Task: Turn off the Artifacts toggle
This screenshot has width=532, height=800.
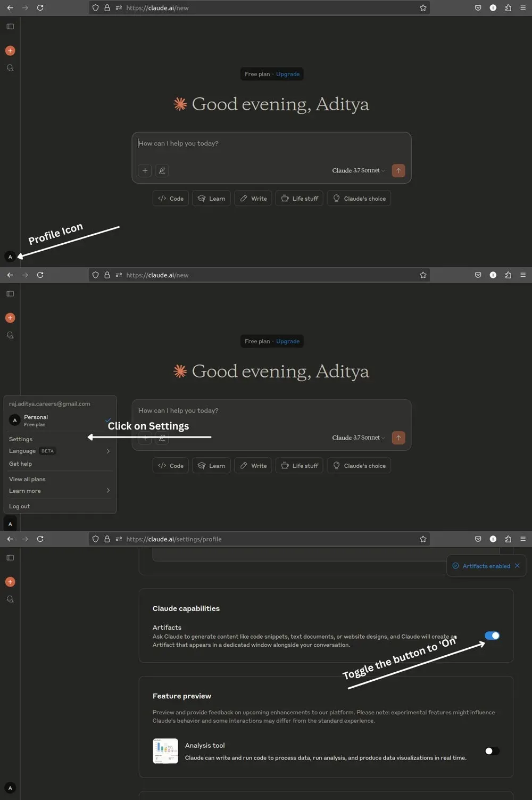Action: pyautogui.click(x=492, y=636)
